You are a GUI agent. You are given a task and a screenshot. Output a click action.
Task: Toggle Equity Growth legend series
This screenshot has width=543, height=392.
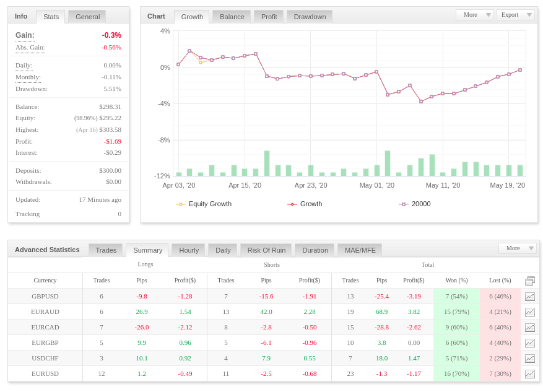point(204,204)
